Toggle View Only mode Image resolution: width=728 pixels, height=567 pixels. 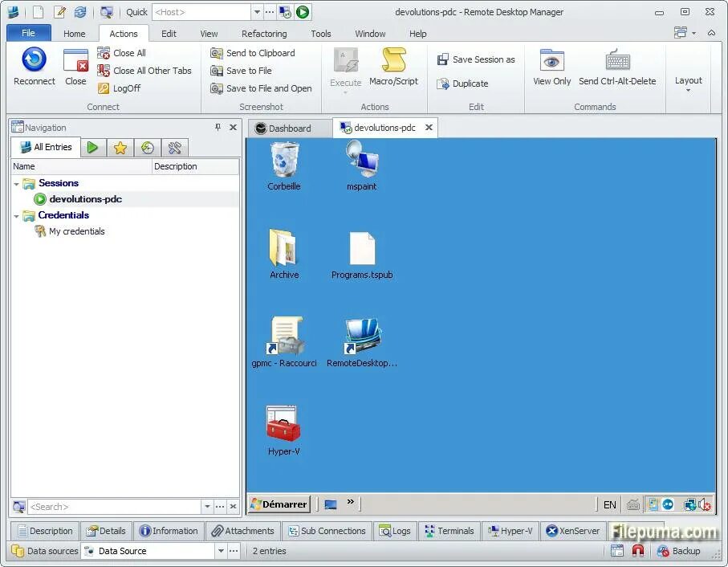pos(551,66)
